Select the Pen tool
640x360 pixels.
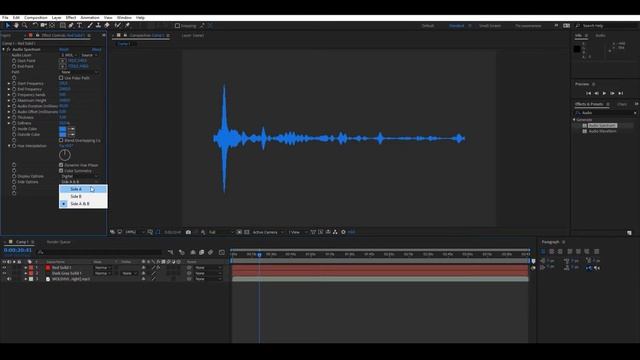tap(71, 25)
